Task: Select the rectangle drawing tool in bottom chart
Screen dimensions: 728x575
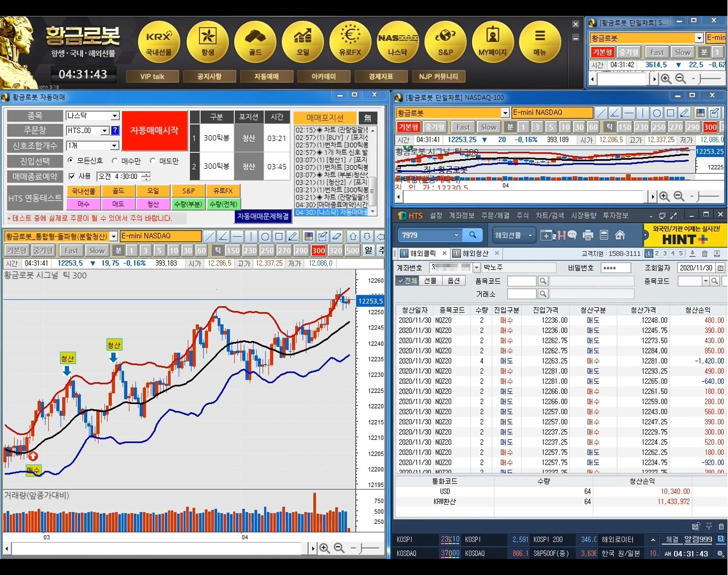Action: pos(279,236)
